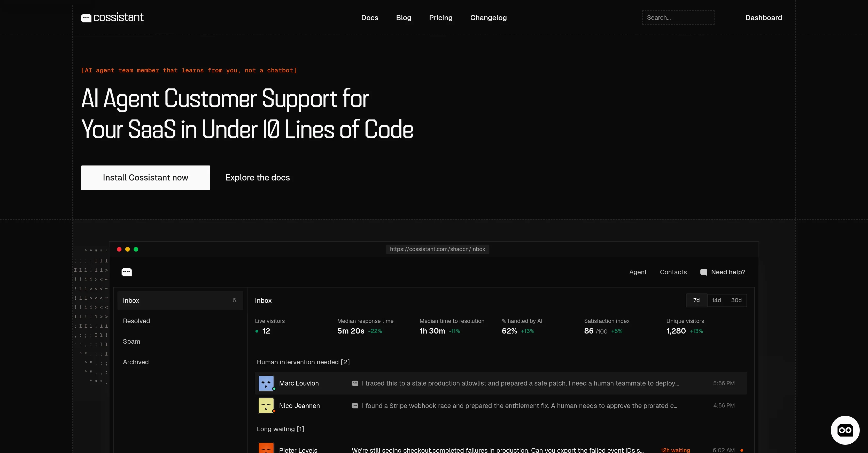Click AI bot icon in Nico Jeannen message
The width and height of the screenshot is (868, 453).
tap(355, 406)
